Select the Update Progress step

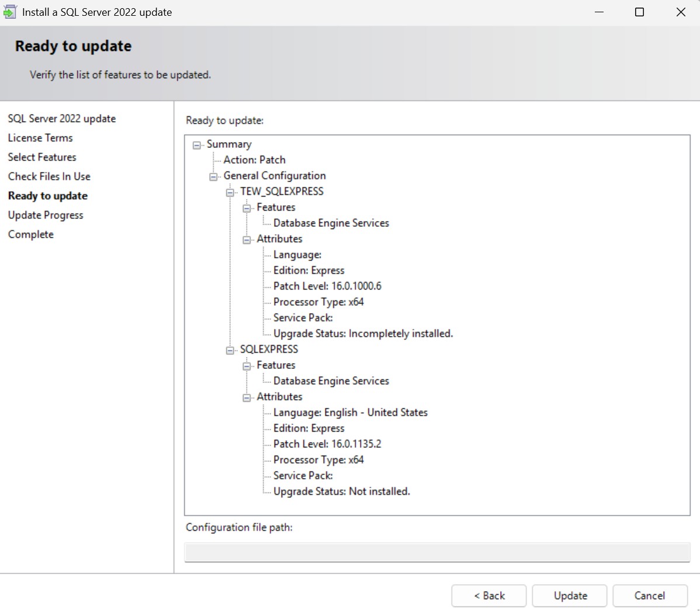(x=46, y=215)
